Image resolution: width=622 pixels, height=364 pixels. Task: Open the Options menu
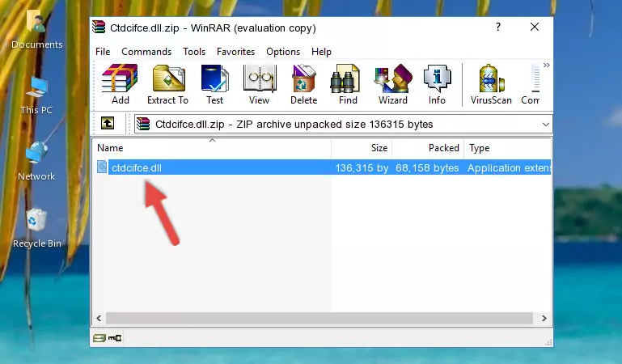283,52
